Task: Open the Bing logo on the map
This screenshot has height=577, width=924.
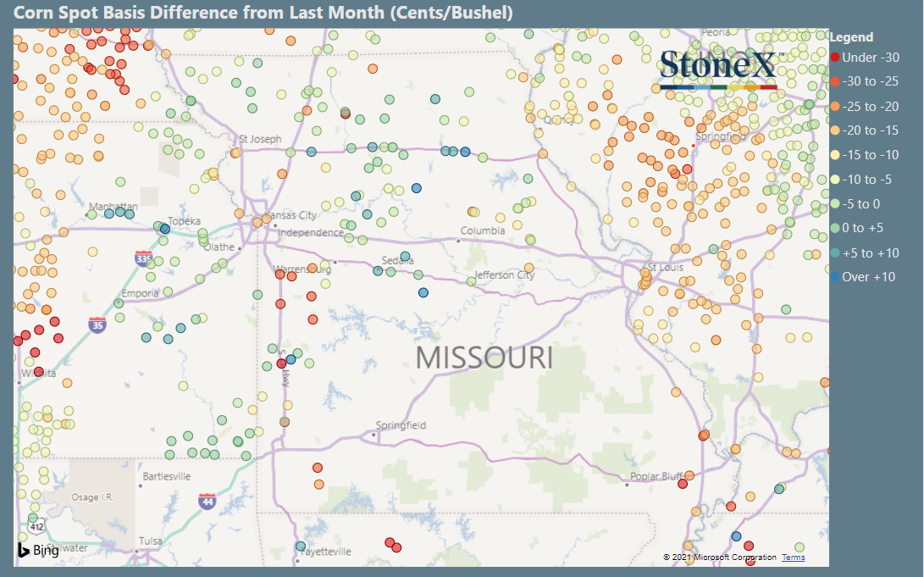Action: 38,550
